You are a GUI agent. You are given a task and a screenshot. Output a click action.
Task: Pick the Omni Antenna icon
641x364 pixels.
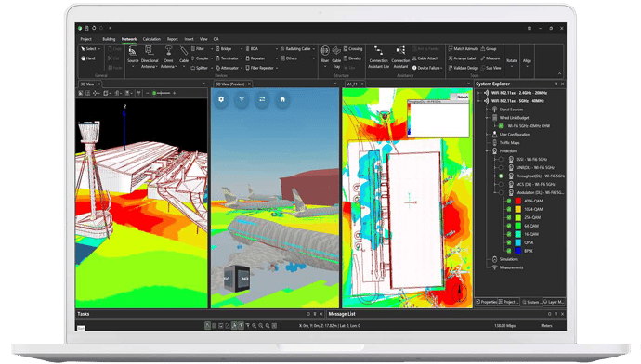tap(168, 57)
